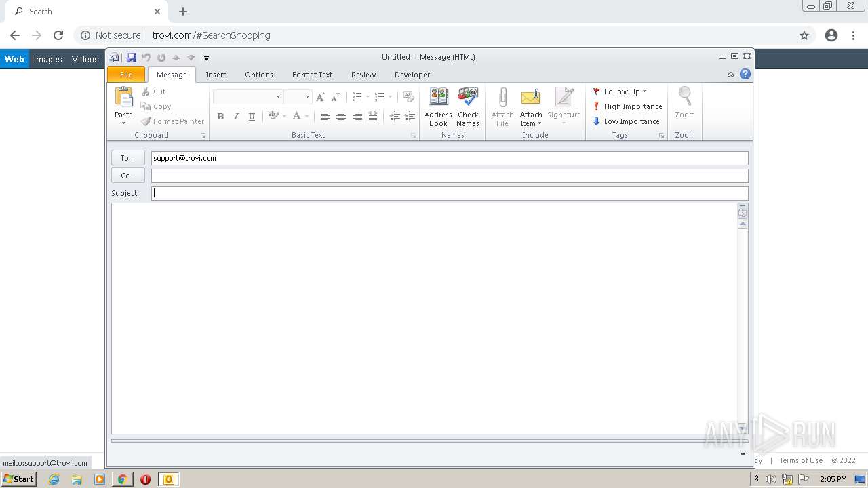Screen dimensions: 868x488
Task: Justify the paragraph text
Action: pyautogui.click(x=373, y=117)
